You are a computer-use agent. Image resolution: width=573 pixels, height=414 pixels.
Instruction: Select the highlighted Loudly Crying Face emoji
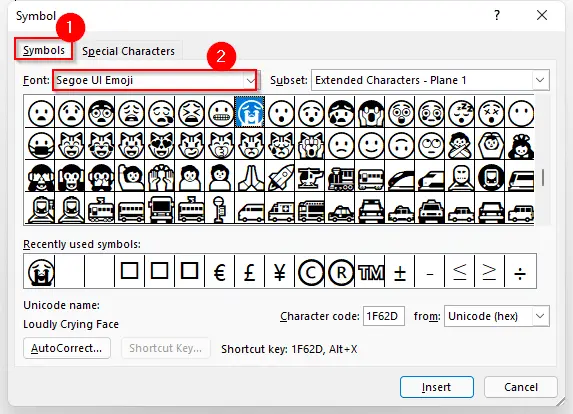250,112
